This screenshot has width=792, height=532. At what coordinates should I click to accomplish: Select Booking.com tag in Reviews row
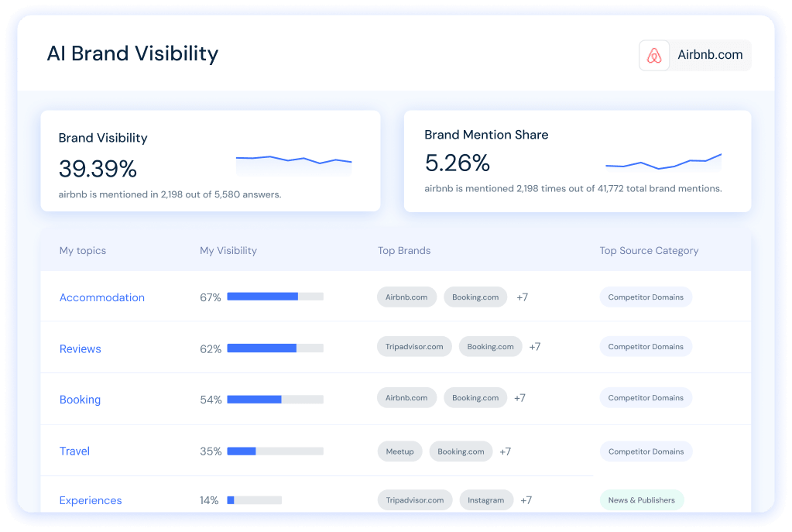(491, 347)
